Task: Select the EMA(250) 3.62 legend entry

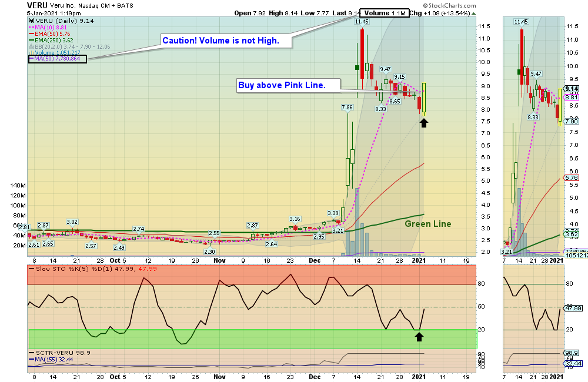Action: [x=51, y=40]
